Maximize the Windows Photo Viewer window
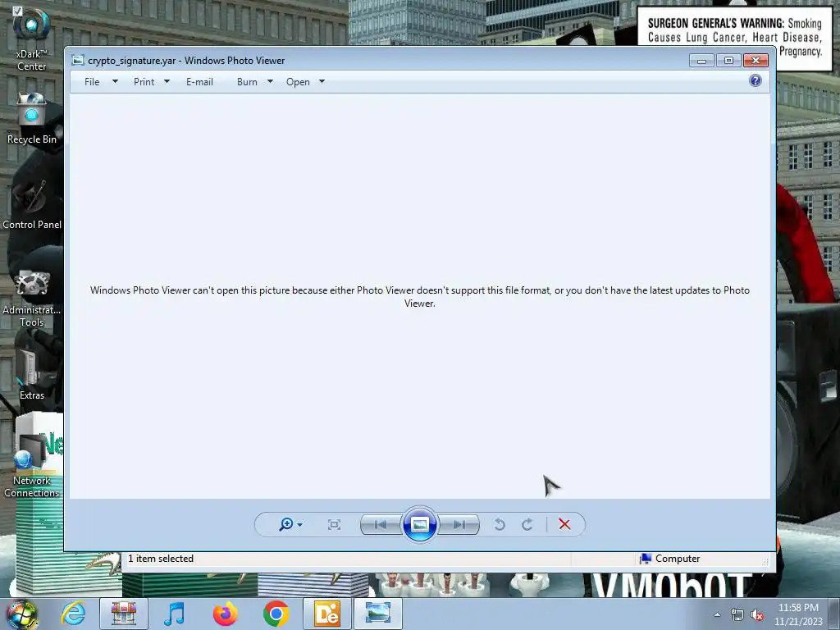This screenshot has height=630, width=840. pos(728,61)
